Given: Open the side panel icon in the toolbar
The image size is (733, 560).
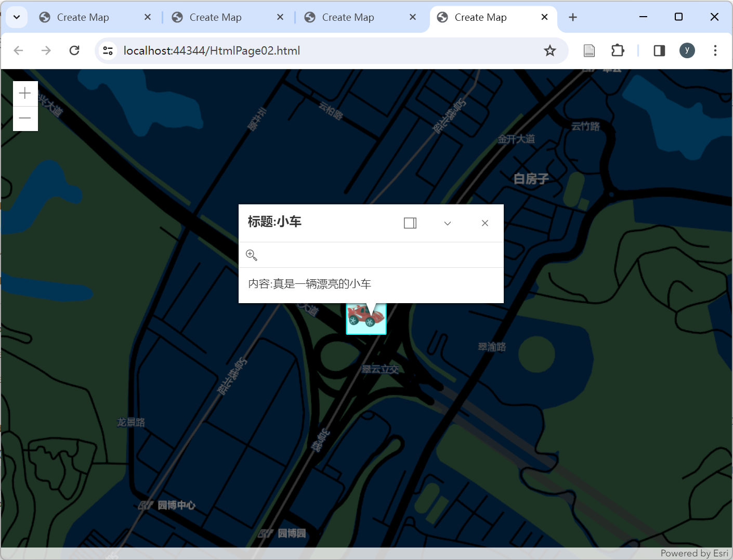Looking at the screenshot, I should pyautogui.click(x=659, y=50).
